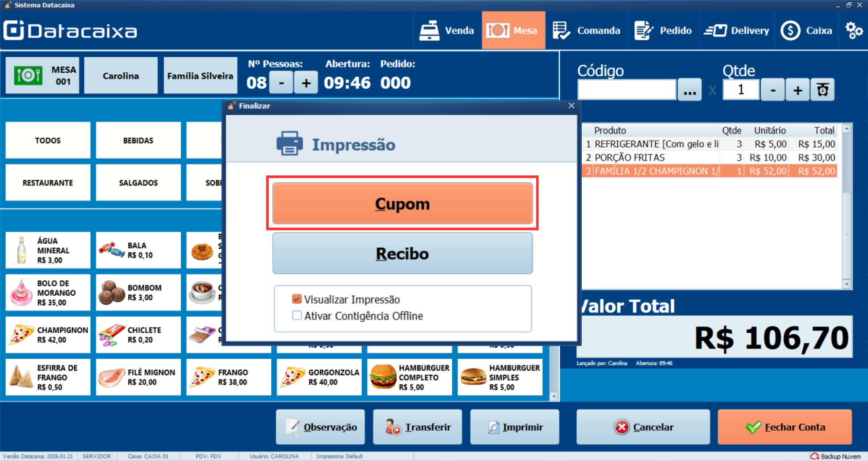This screenshot has width=868, height=461.
Task: Click the Recibo button
Action: (402, 253)
